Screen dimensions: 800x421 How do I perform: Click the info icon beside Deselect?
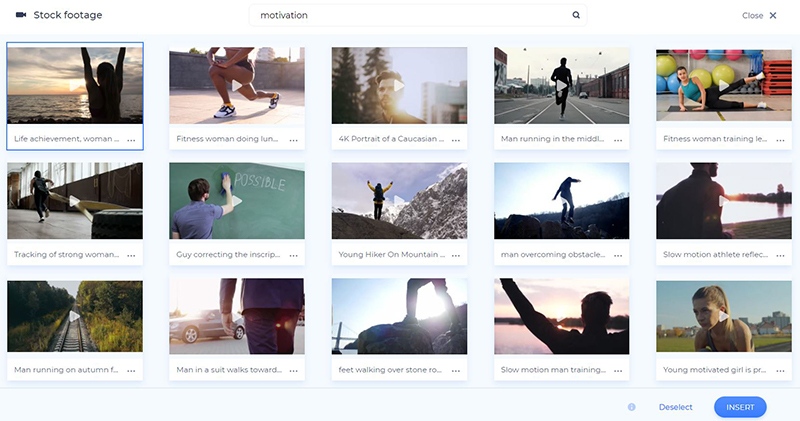pyautogui.click(x=632, y=407)
